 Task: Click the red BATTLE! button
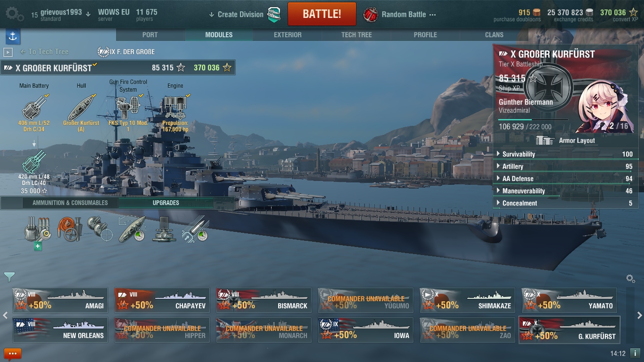322,14
